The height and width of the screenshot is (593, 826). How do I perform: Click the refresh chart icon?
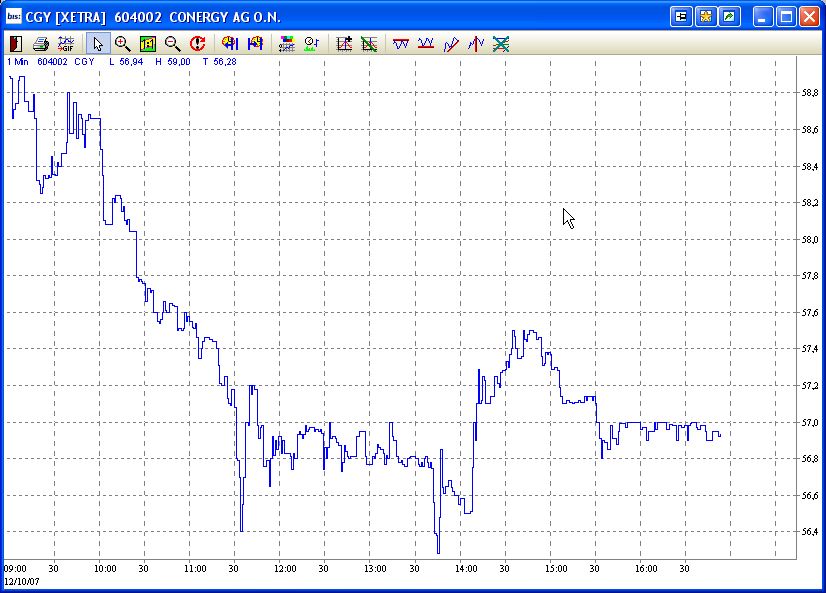coord(197,43)
